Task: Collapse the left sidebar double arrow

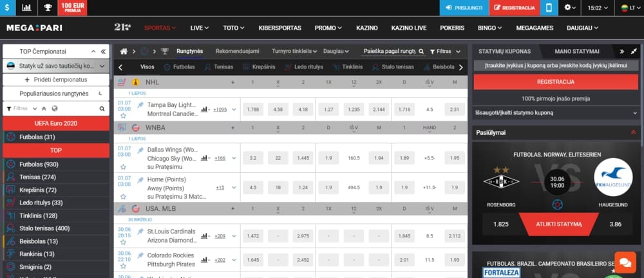Action: click(x=103, y=52)
